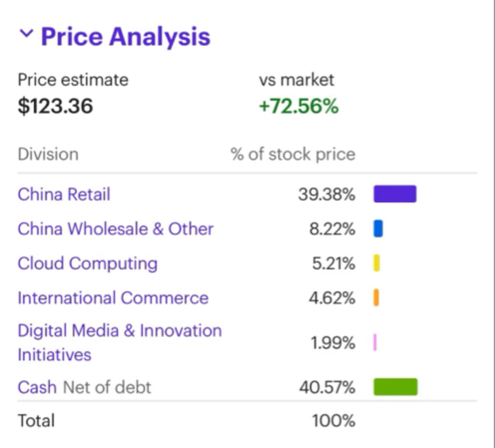Click the Total 100% value
Viewport: 495px width, 448px height.
pyautogui.click(x=334, y=420)
